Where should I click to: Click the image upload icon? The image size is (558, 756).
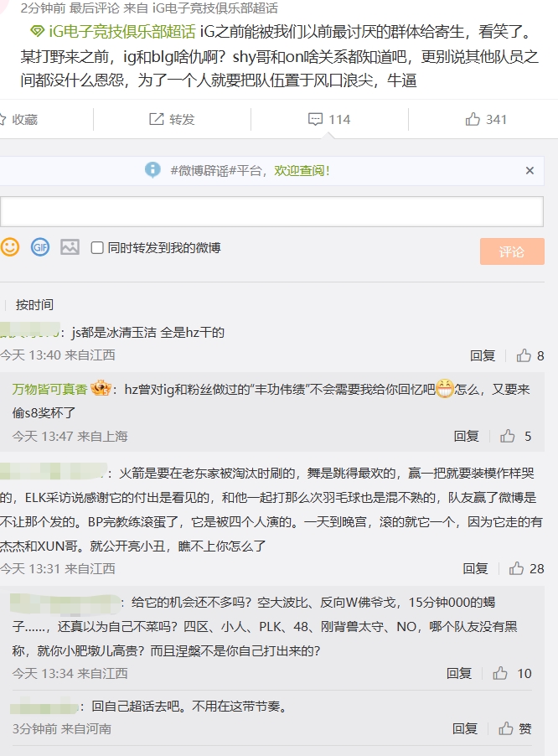tap(70, 247)
